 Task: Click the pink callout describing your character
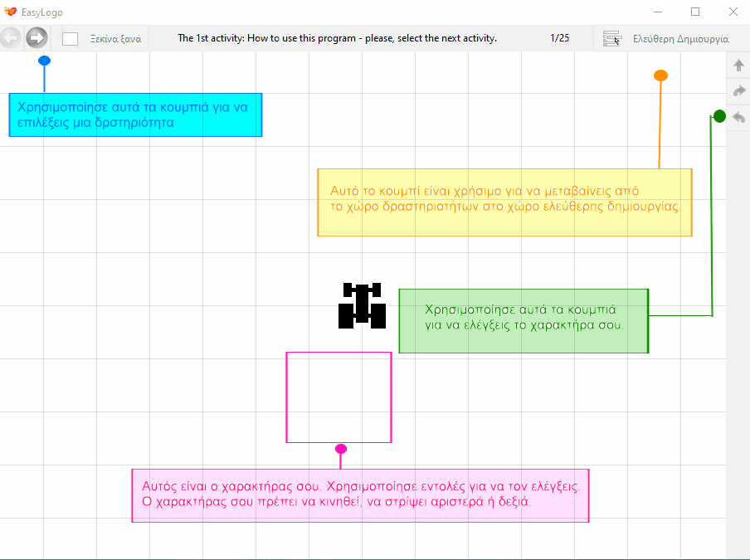coord(360,495)
